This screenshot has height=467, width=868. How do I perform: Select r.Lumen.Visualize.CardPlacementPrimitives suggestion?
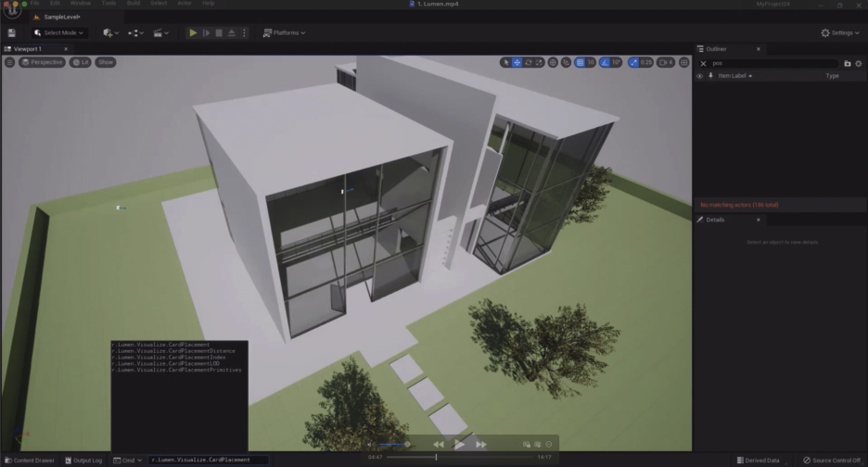coord(176,370)
